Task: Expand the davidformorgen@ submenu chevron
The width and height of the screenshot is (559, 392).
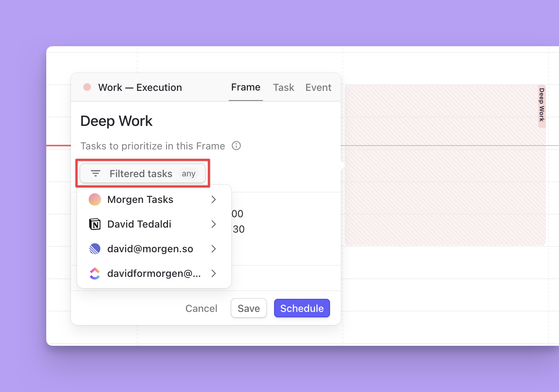Action: [x=214, y=273]
